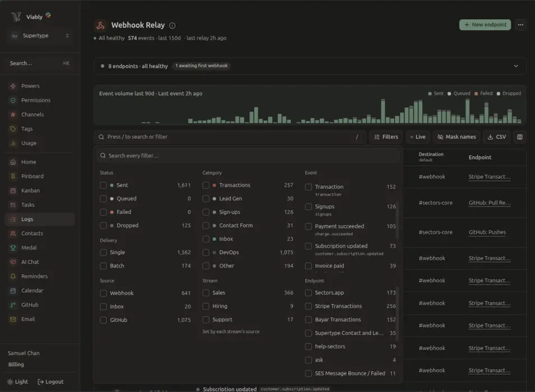Viewport: 535px width, 392px height.
Task: Click the column layout icon after CSV
Action: (x=520, y=137)
